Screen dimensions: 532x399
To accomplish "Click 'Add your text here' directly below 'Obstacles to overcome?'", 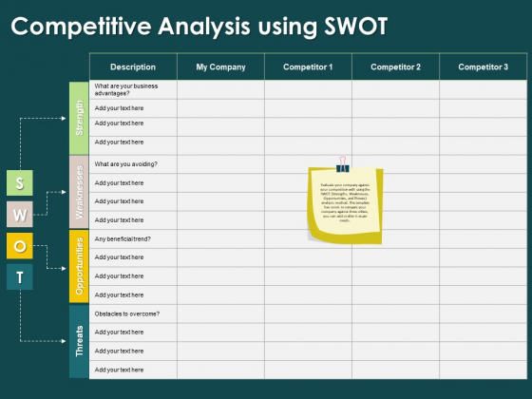I will click(x=119, y=332).
